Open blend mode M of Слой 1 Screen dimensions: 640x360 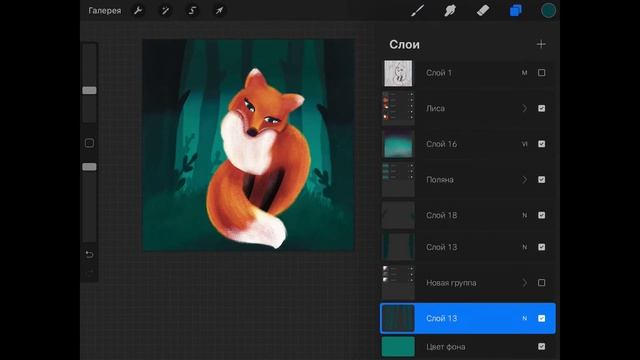pos(524,73)
